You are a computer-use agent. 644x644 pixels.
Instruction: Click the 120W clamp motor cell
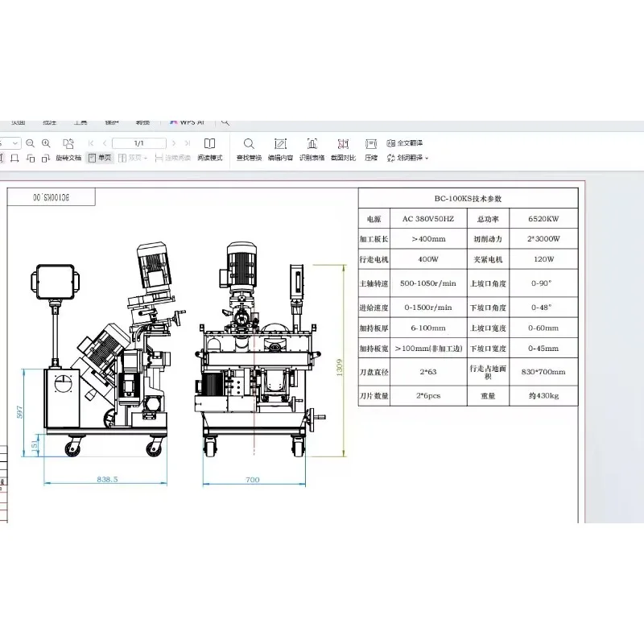543,259
